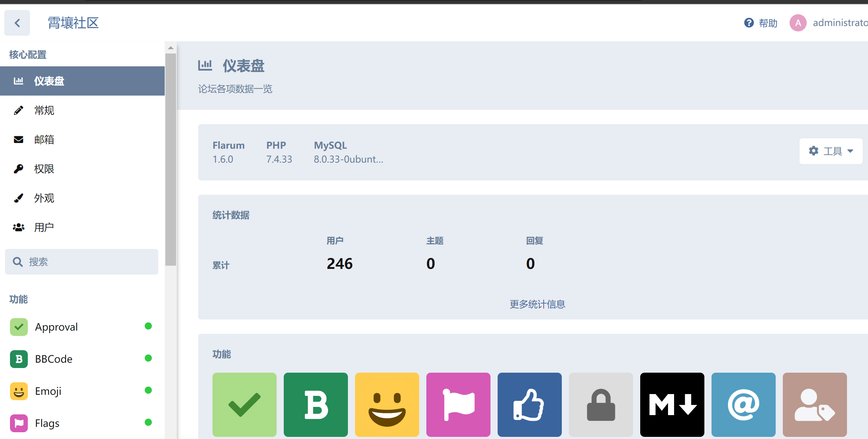Click BBCode's green enabled indicator in the sidebar

pyautogui.click(x=148, y=358)
